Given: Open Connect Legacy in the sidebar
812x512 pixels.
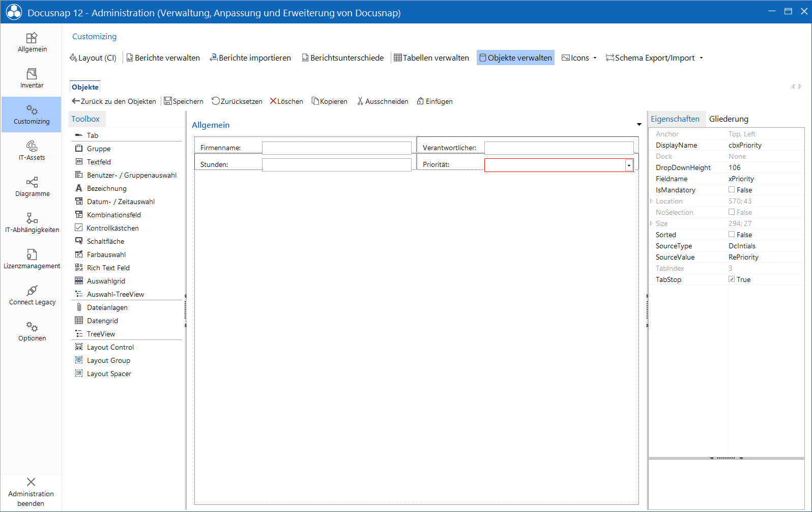Looking at the screenshot, I should pos(32,295).
